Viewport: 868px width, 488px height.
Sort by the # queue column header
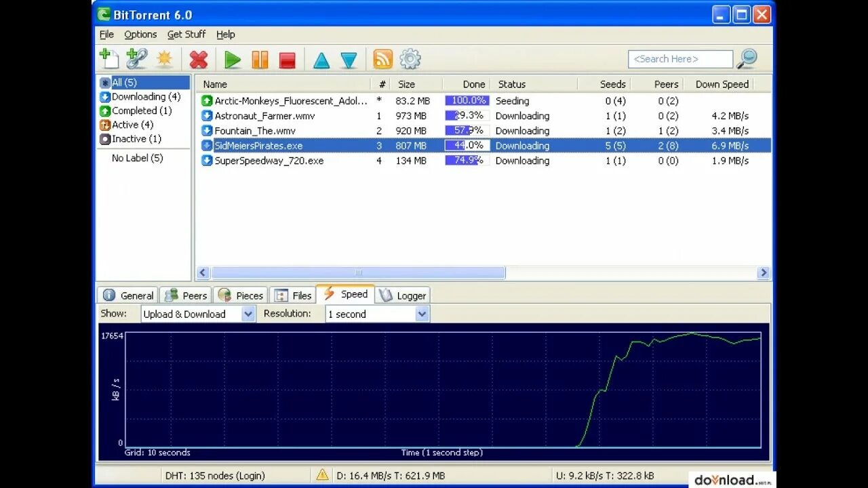click(x=380, y=84)
